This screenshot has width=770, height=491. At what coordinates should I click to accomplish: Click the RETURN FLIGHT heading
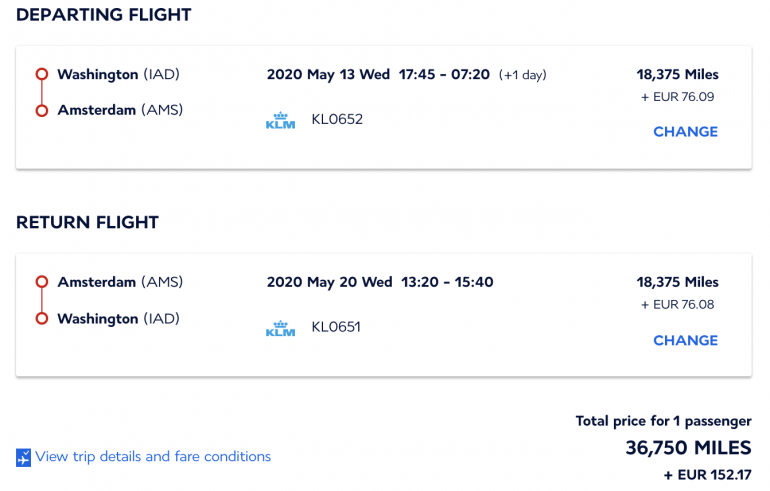click(x=87, y=223)
